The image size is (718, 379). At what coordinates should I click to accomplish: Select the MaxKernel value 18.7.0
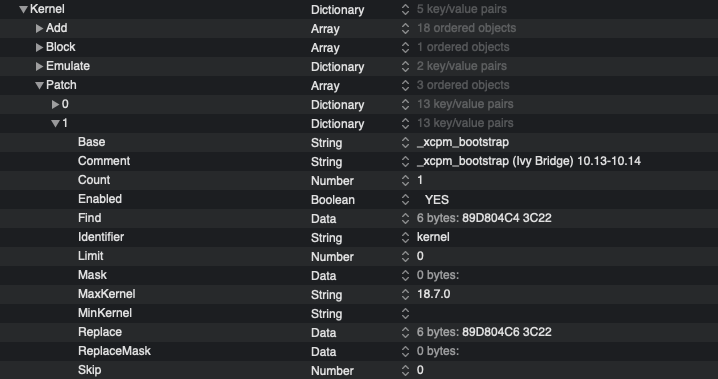pyautogui.click(x=433, y=294)
